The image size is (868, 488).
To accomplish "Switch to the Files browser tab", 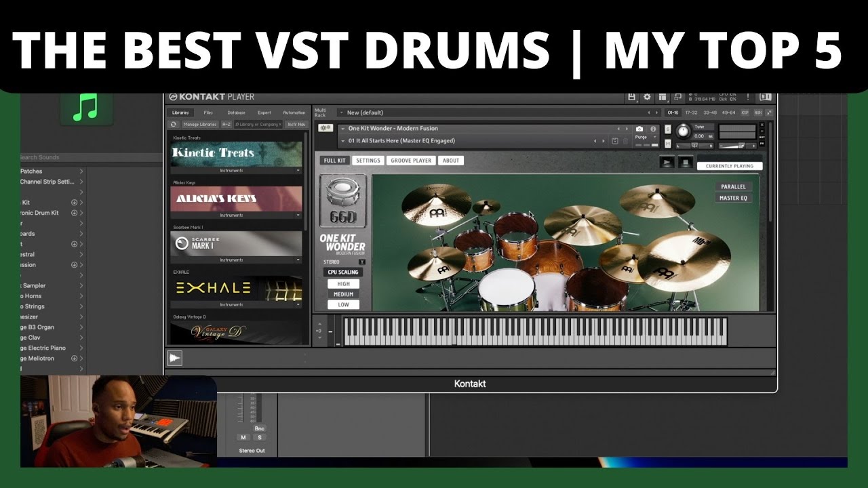I will (208, 113).
